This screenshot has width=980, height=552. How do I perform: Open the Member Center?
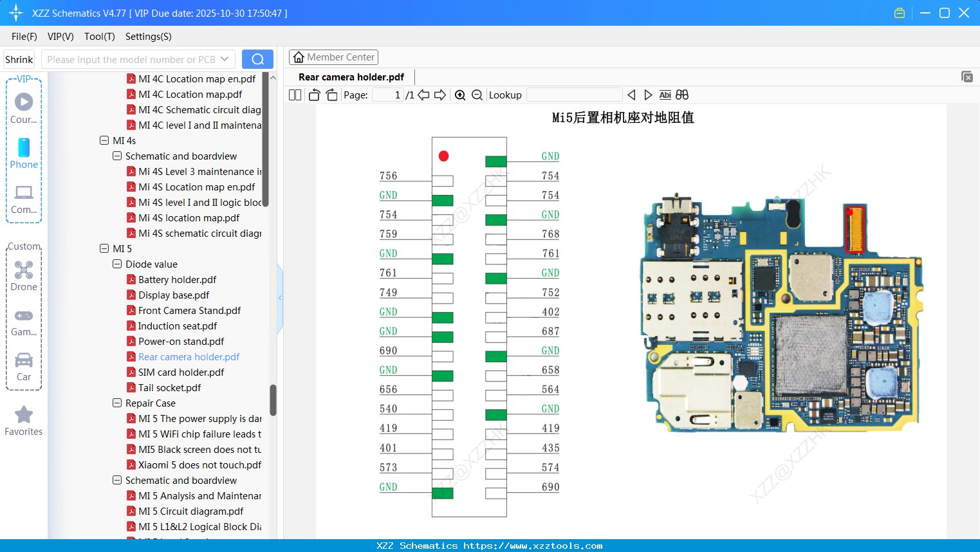pyautogui.click(x=333, y=57)
